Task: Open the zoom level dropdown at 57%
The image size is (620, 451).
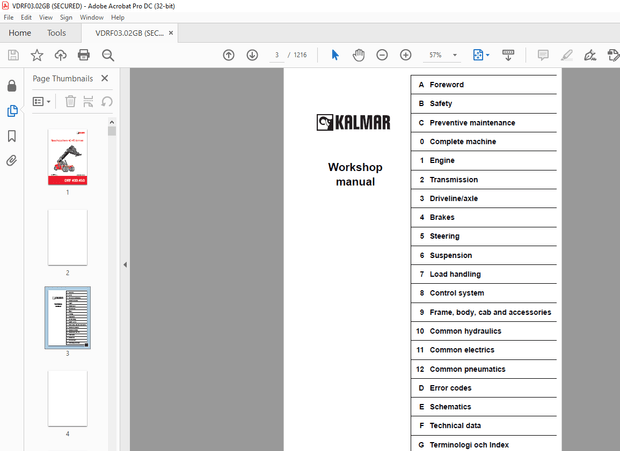Action: click(444, 55)
